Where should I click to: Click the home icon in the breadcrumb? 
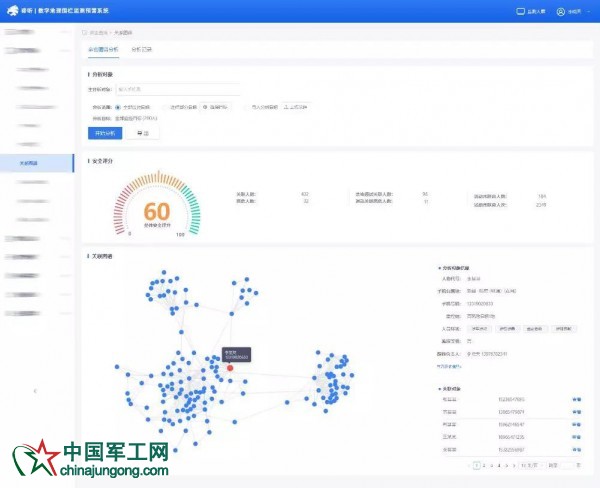tap(84, 32)
